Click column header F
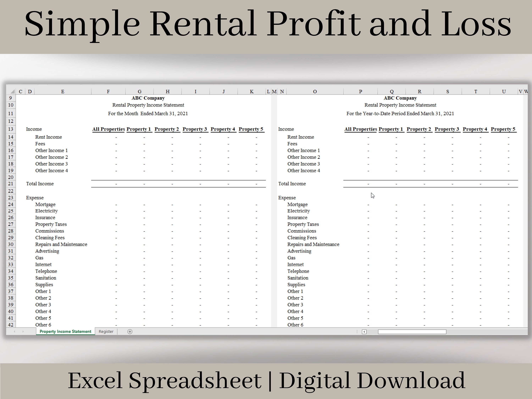The height and width of the screenshot is (399, 532). 108,91
